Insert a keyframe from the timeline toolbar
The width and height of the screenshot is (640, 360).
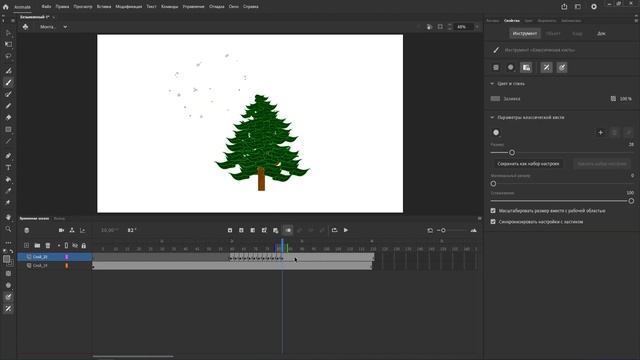point(230,230)
